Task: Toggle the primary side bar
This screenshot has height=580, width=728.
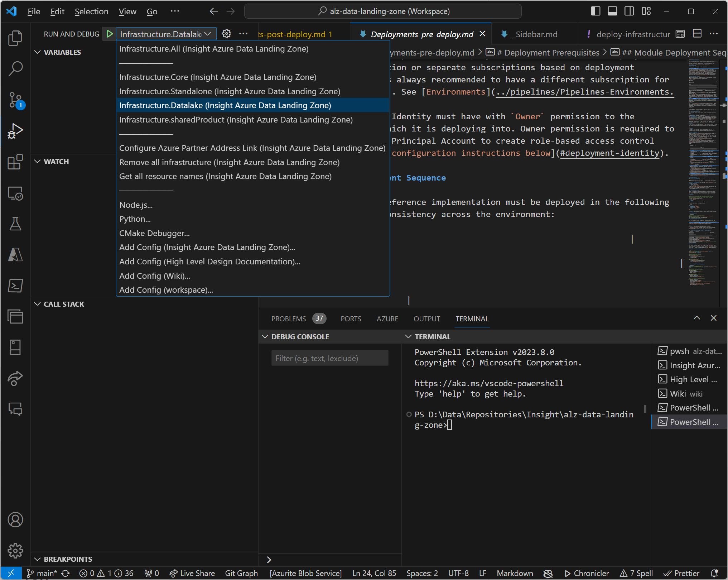Action: pos(596,11)
